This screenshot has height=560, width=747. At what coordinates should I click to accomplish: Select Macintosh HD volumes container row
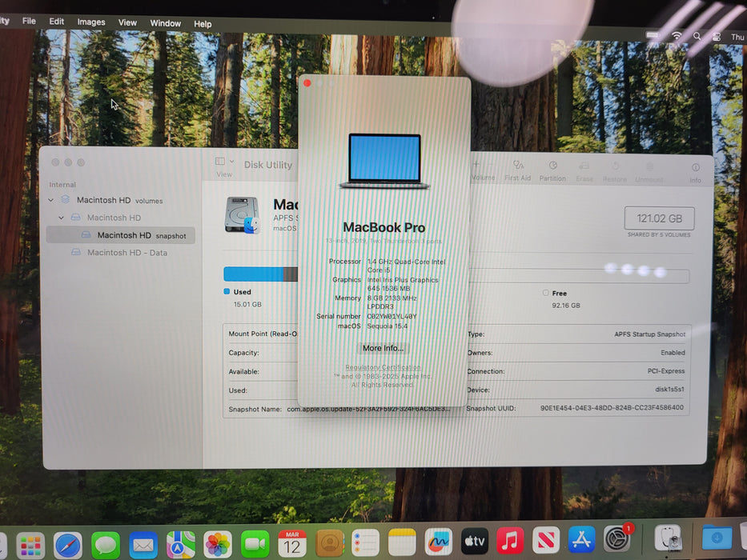(121, 200)
